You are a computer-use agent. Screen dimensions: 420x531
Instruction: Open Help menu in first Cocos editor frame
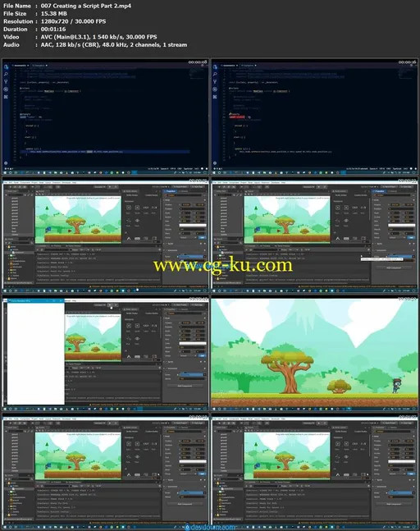coord(74,182)
